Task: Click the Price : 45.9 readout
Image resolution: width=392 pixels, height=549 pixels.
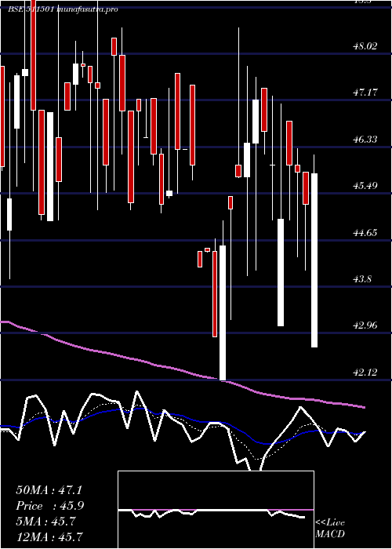Action: click(50, 506)
